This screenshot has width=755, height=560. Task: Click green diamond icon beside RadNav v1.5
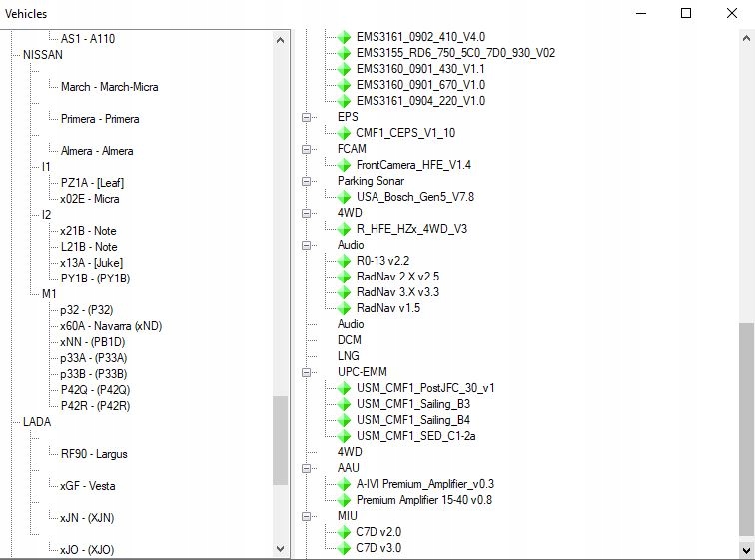point(344,308)
